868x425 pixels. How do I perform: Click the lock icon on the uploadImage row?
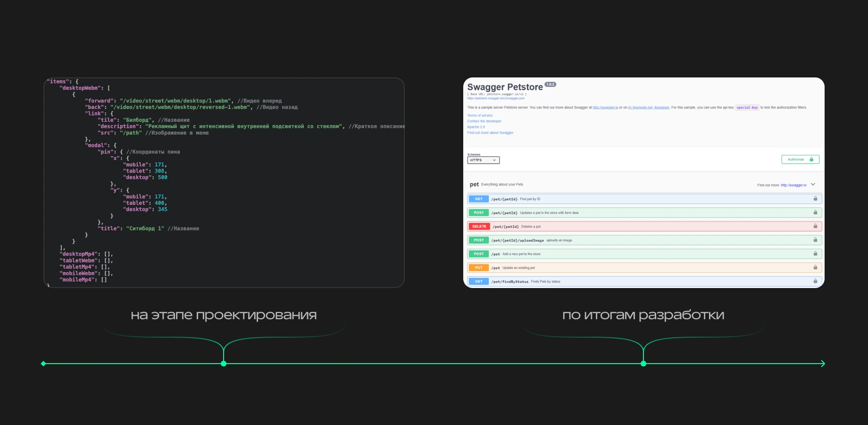[x=815, y=240]
